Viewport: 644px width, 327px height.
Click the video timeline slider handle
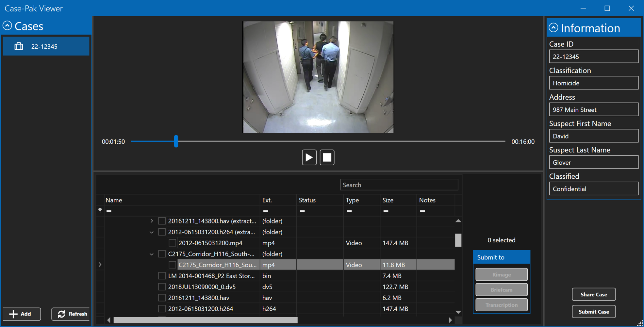176,141
